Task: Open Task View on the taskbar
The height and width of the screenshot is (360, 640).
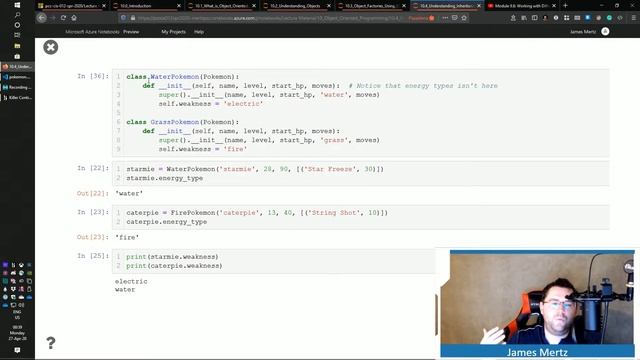Action: [x=17, y=35]
